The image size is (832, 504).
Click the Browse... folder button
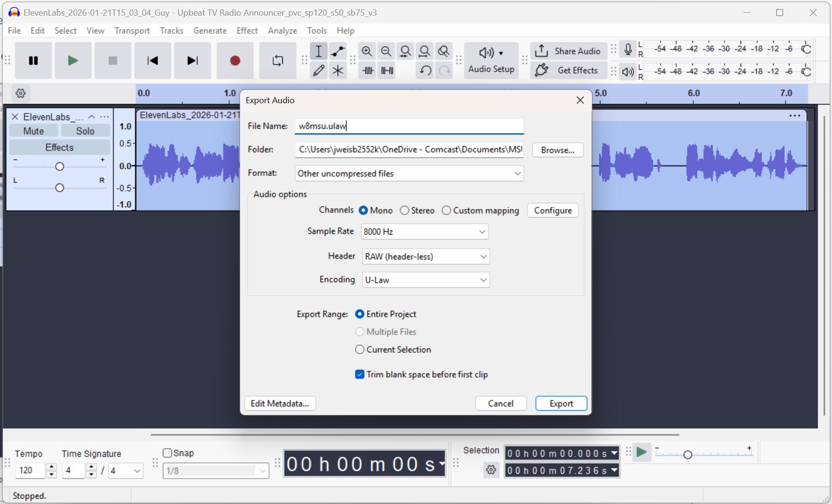[x=557, y=150]
